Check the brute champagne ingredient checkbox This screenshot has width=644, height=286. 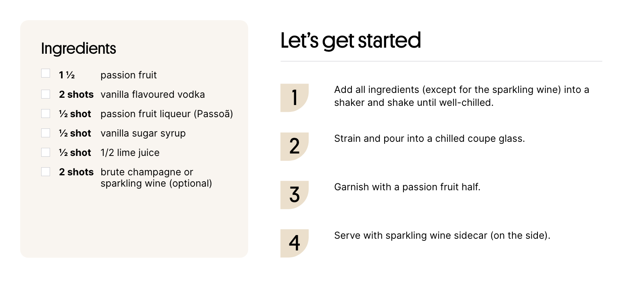click(x=46, y=172)
